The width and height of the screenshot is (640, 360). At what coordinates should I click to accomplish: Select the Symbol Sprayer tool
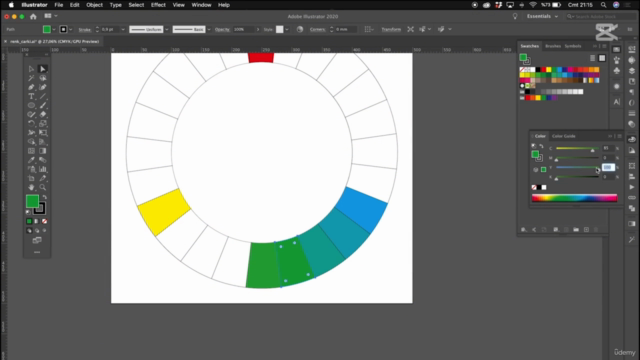[31, 169]
